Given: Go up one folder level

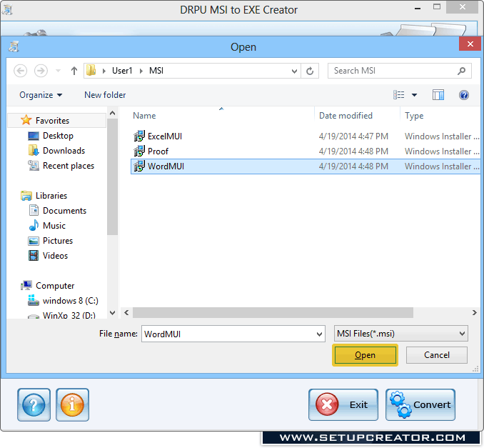Looking at the screenshot, I should (x=74, y=71).
